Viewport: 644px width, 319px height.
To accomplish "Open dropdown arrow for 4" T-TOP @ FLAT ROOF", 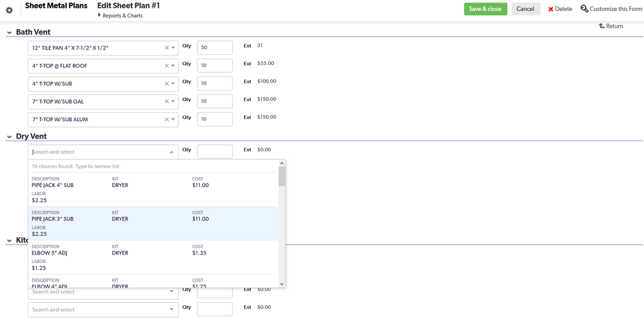I will click(x=173, y=66).
